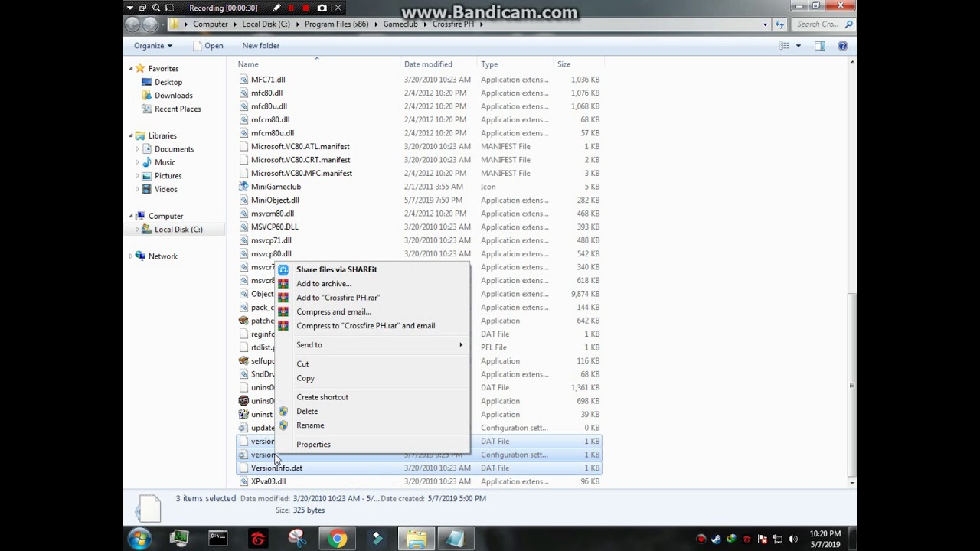The image size is (980, 551).
Task: Open Command Prompt taskbar icon
Action: pos(218,539)
